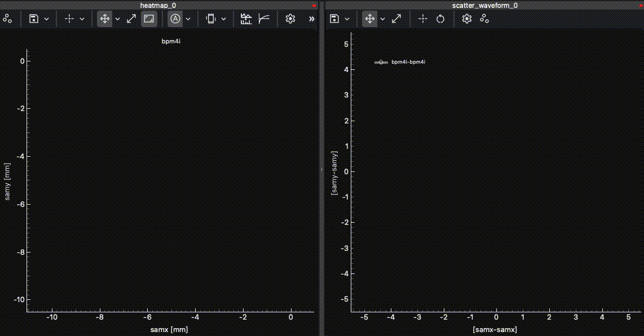644x336 pixels.
Task: Click autorange arrow icon in heatmap toolbar
Action: tap(131, 19)
